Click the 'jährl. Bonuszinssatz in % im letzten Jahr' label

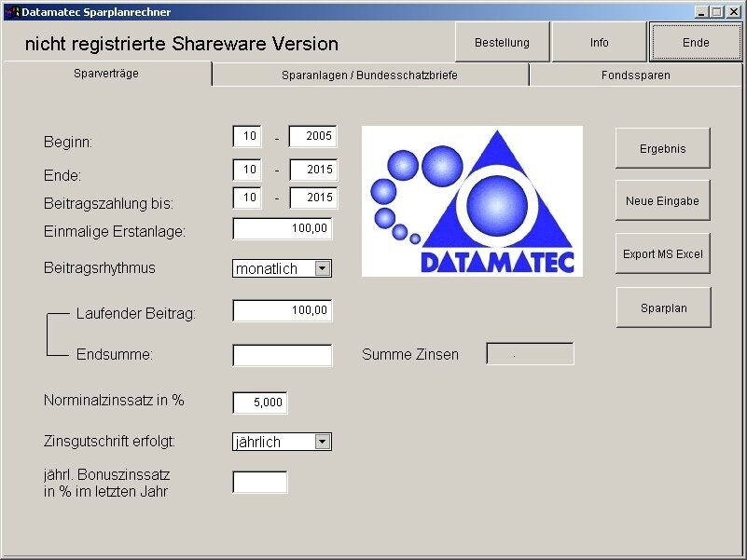point(106,483)
